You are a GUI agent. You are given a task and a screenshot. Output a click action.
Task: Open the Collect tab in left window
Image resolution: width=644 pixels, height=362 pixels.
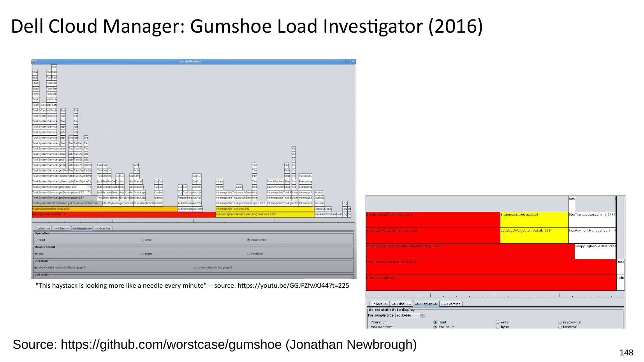click(x=42, y=228)
